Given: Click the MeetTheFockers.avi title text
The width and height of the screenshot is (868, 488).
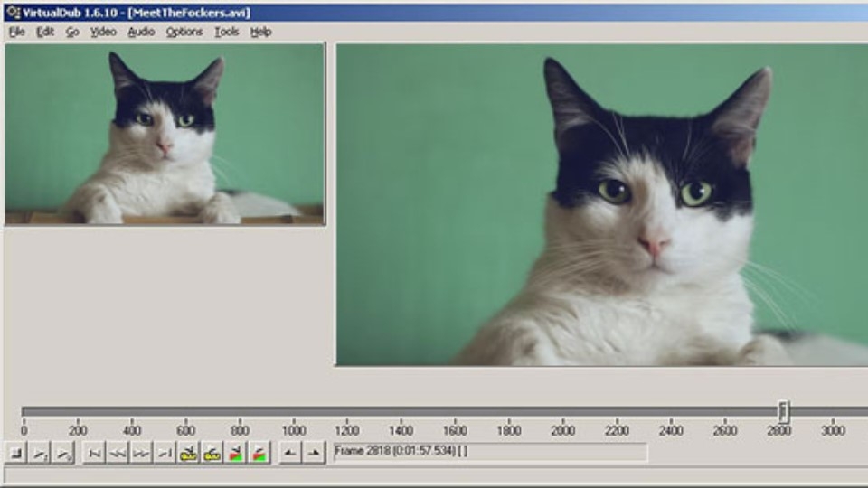Looking at the screenshot, I should tap(189, 12).
